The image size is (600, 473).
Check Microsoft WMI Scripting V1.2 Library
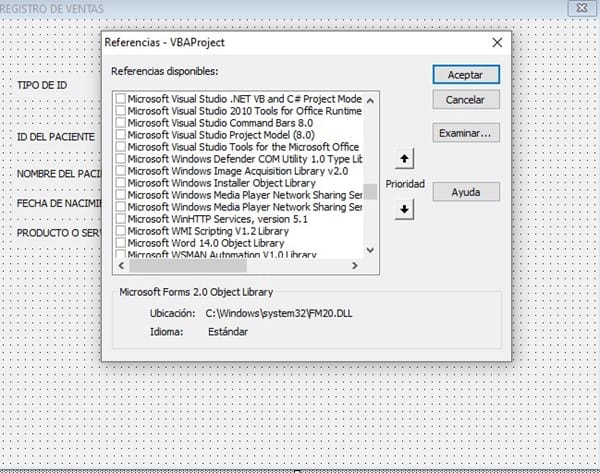(x=121, y=231)
